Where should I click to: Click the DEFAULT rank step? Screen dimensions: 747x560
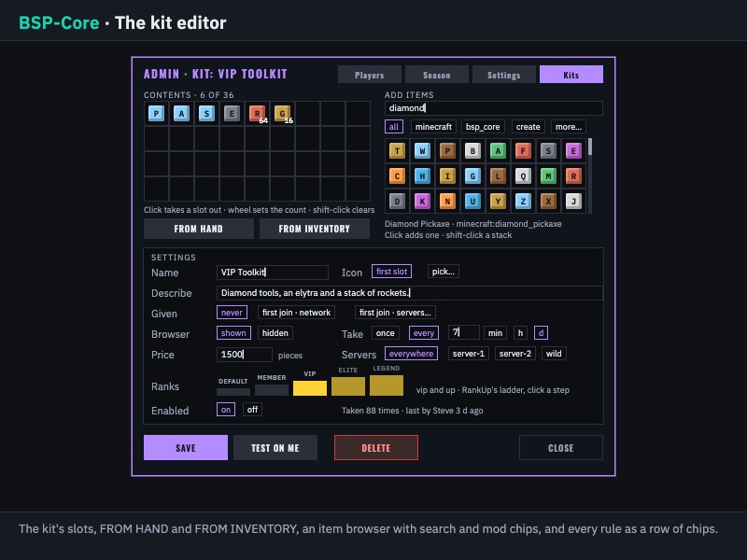point(233,392)
